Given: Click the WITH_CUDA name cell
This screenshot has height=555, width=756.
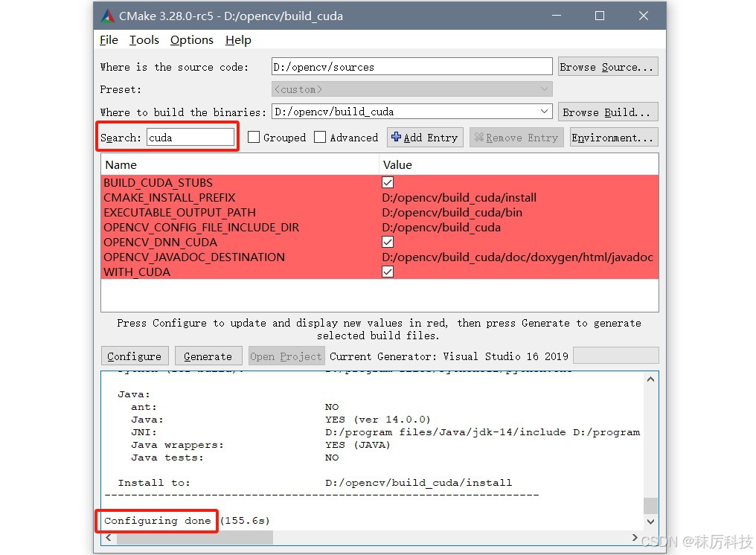Looking at the screenshot, I should 136,272.
